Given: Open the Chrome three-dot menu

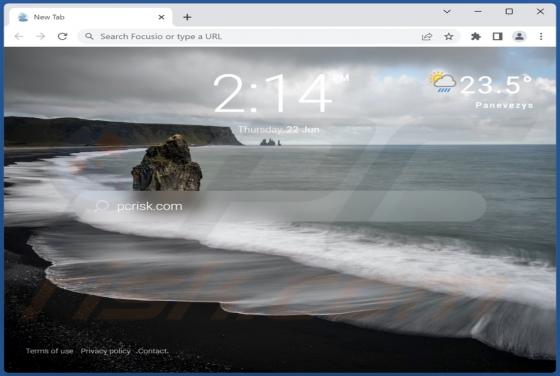Looking at the screenshot, I should click(541, 36).
